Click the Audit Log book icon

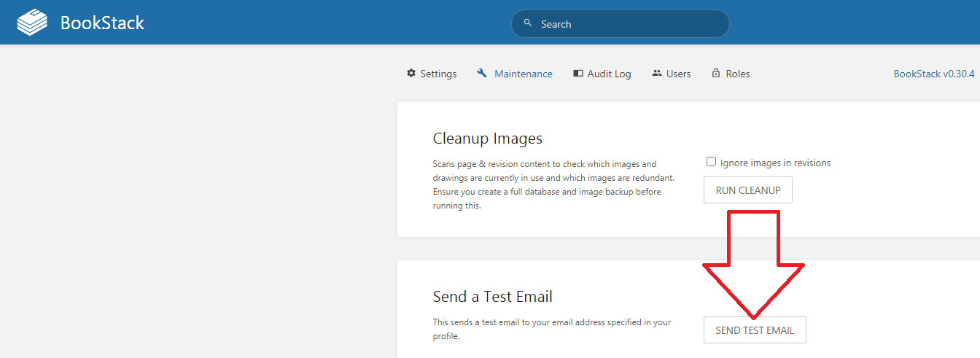pyautogui.click(x=578, y=73)
